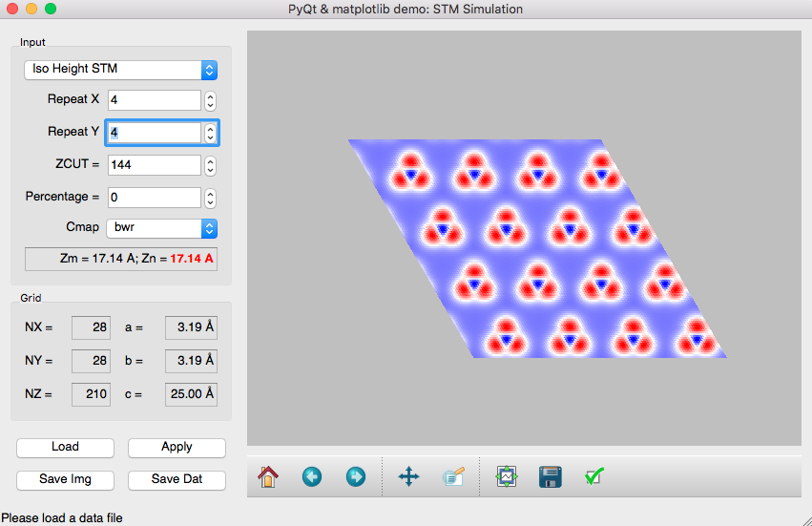Image resolution: width=812 pixels, height=526 pixels.
Task: Save the figure with the floppy icon
Action: click(550, 476)
